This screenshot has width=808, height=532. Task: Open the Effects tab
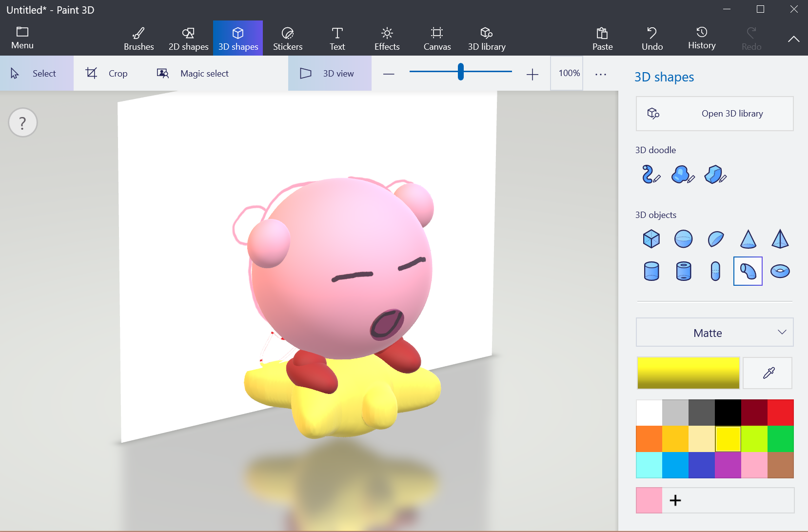tap(387, 39)
